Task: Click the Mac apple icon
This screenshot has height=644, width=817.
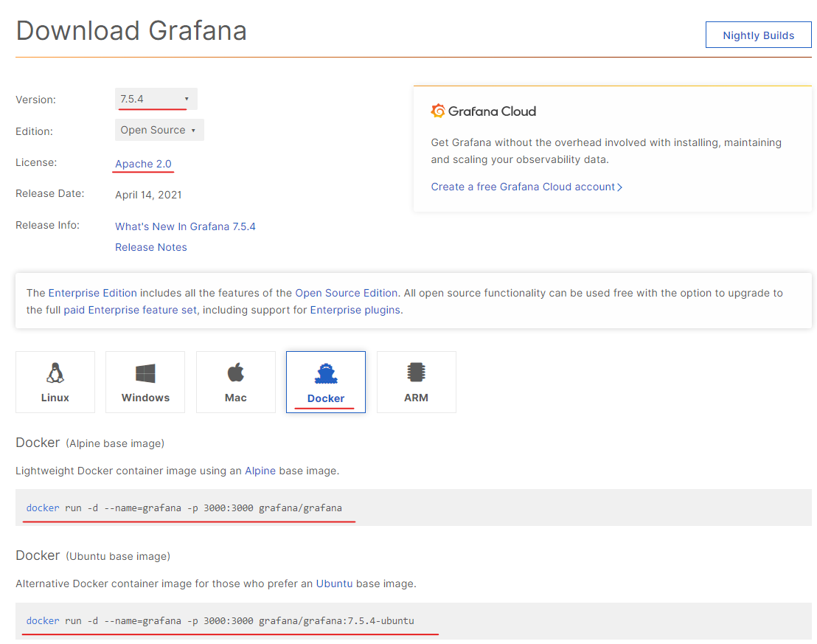Action: click(x=235, y=372)
